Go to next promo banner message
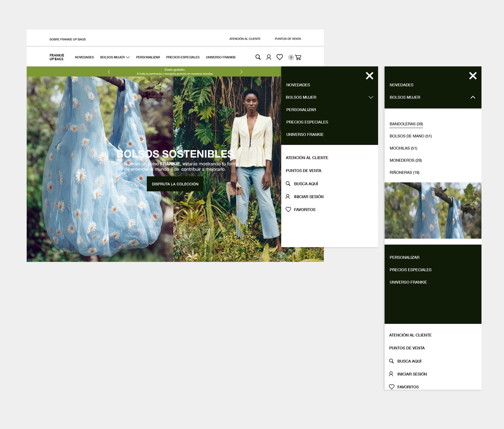 (241, 72)
